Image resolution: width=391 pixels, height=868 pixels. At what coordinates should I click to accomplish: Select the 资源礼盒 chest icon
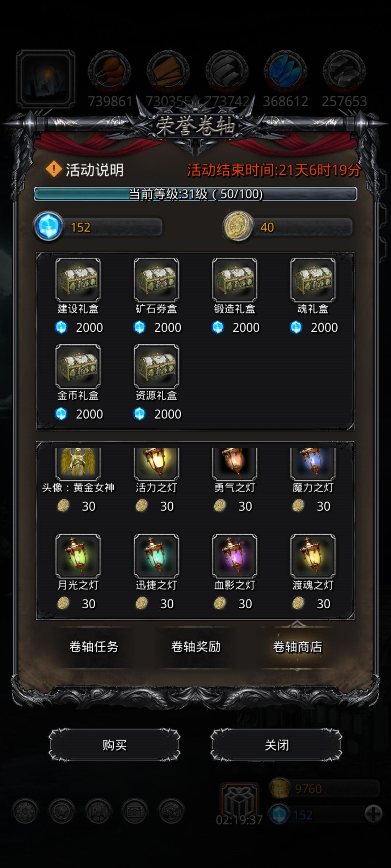coord(156,366)
